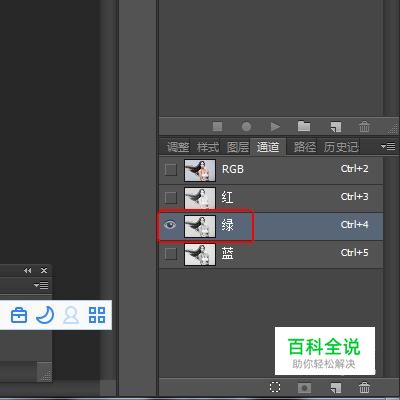Click the faded user avatar icon
The height and width of the screenshot is (400, 400).
pyautogui.click(x=71, y=315)
